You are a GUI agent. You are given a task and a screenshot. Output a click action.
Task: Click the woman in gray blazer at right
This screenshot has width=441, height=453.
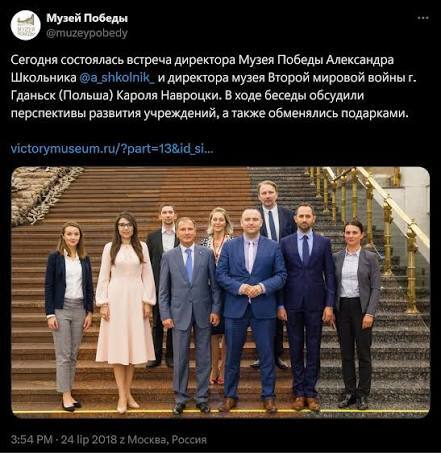356,314
